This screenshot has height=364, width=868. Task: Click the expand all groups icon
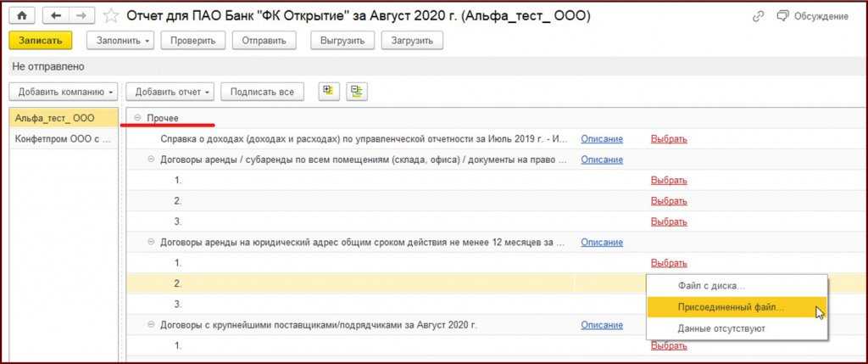click(326, 91)
